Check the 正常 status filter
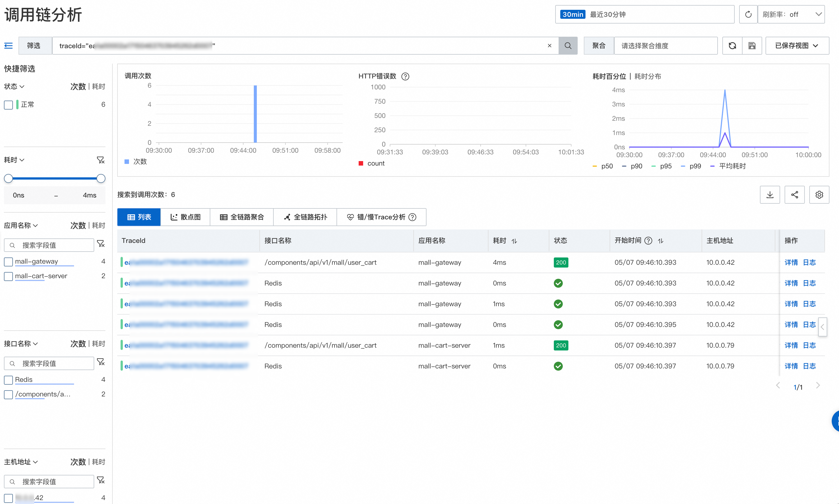Image resolution: width=839 pixels, height=504 pixels. [x=8, y=104]
